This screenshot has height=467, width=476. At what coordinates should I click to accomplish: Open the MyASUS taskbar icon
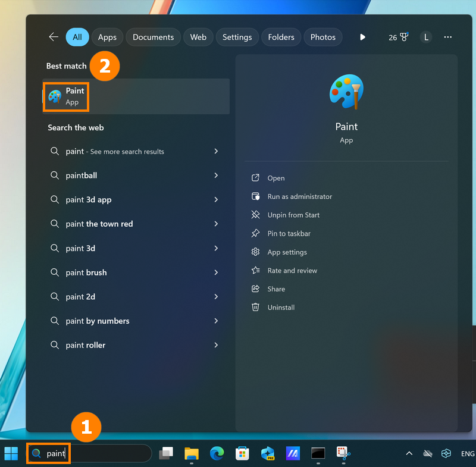(293, 453)
